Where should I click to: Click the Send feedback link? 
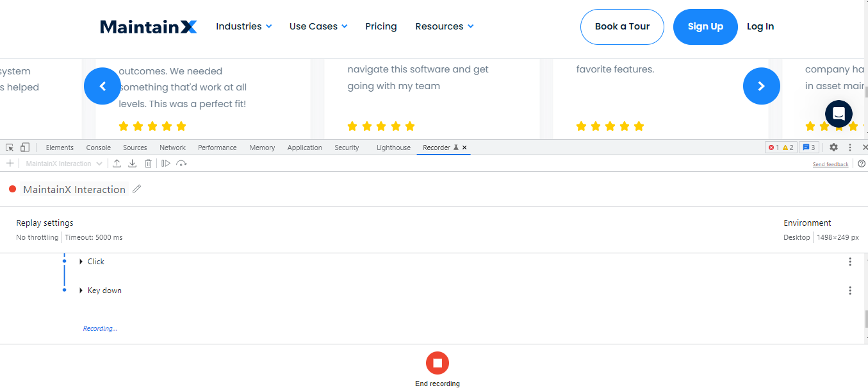click(x=830, y=165)
